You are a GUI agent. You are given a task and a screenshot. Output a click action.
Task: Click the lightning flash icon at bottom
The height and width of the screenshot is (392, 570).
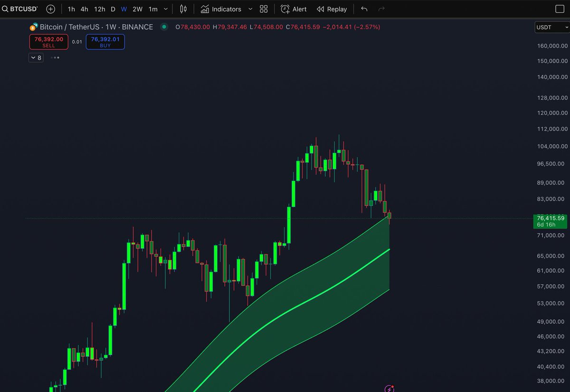tap(389, 389)
